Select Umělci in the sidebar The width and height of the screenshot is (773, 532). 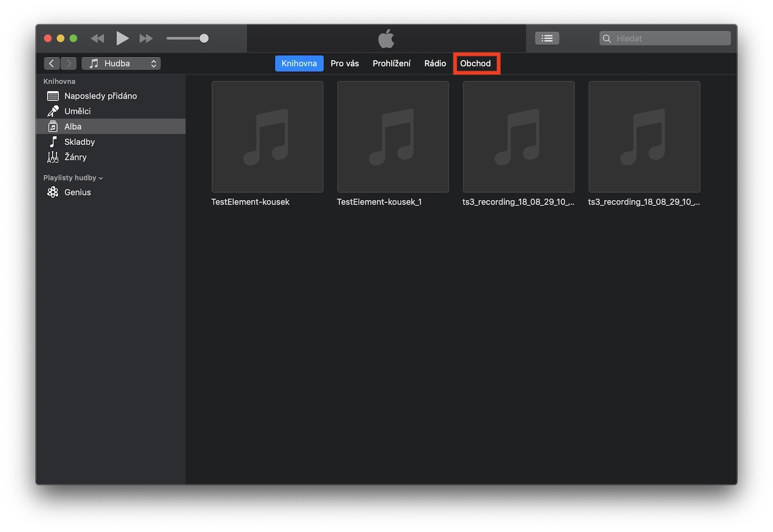[111, 111]
